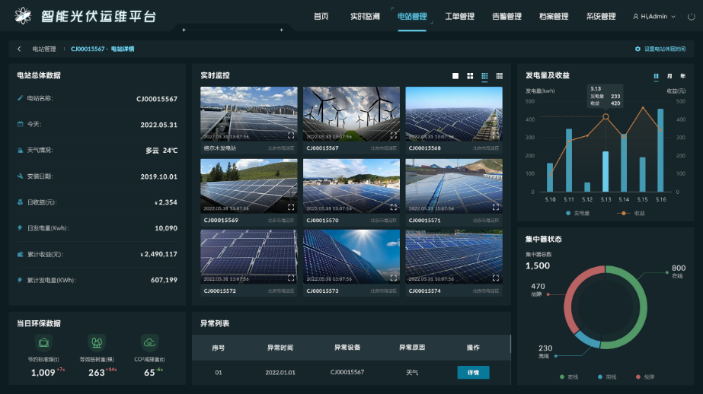Click the platform logo icon
Viewport: 703px width, 394px height.
(x=22, y=16)
